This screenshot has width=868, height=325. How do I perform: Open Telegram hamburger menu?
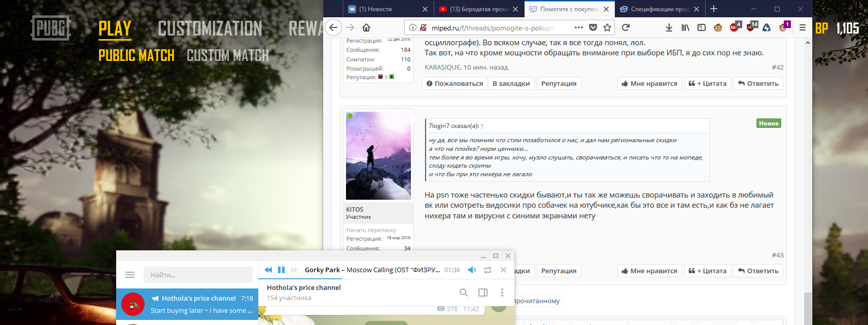coord(130,275)
